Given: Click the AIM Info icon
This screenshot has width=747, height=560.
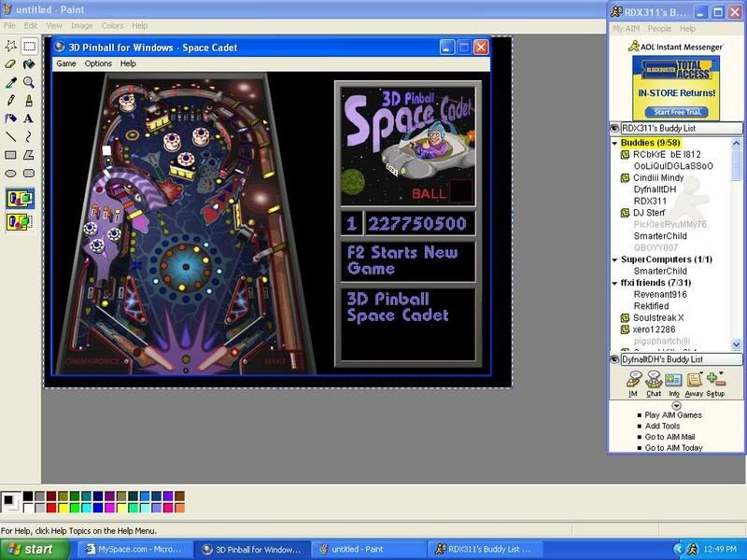Looking at the screenshot, I should [673, 384].
